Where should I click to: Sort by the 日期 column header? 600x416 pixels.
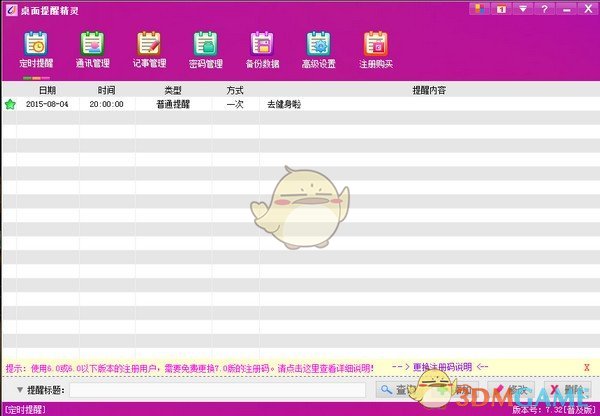point(47,90)
